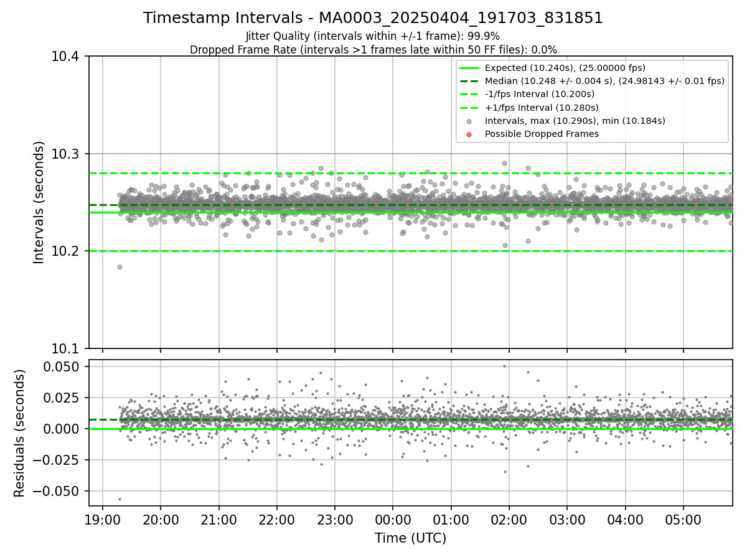The height and width of the screenshot is (560, 747).
Task: Click the 'Intervals (seconds)' y-axis label
Action: pos(39,202)
